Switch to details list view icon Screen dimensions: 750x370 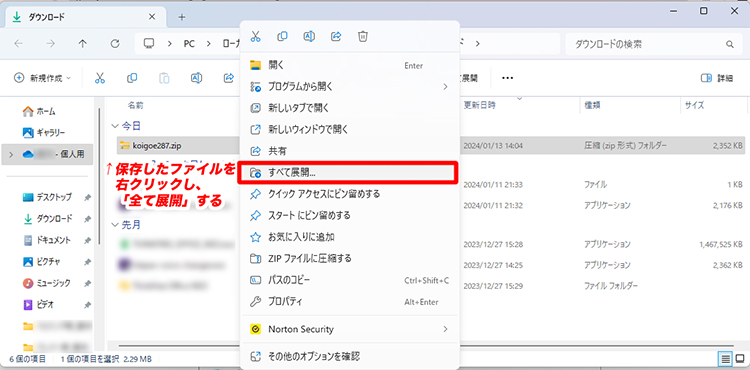(x=726, y=359)
